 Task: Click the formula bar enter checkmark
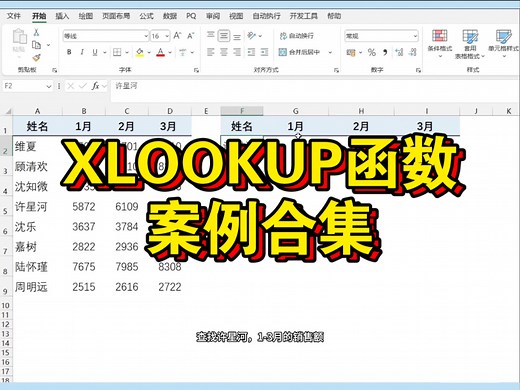(83, 86)
